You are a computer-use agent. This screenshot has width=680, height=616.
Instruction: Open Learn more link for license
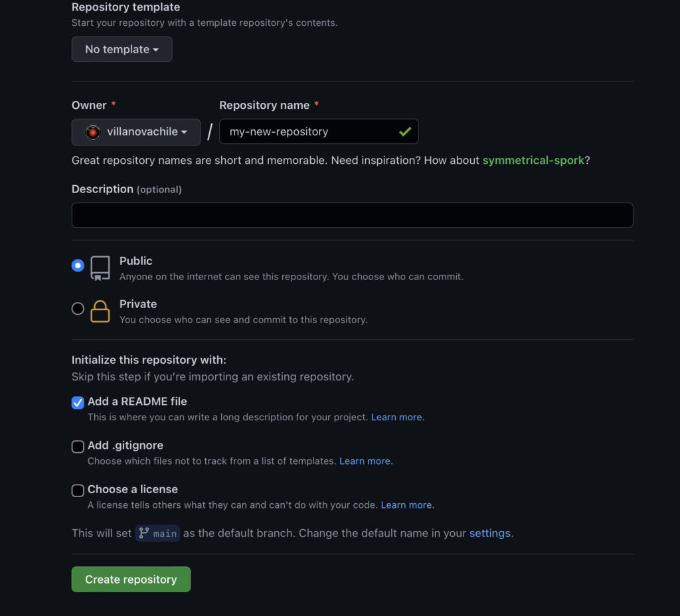(407, 504)
